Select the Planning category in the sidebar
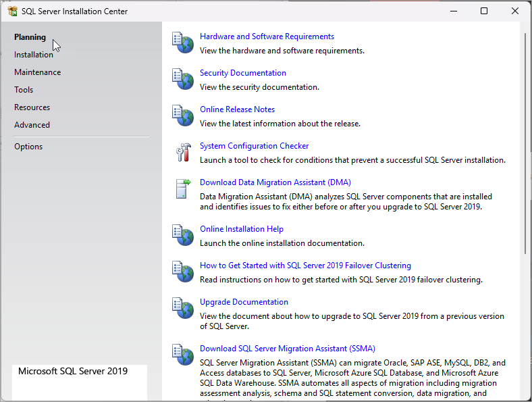 pos(30,37)
